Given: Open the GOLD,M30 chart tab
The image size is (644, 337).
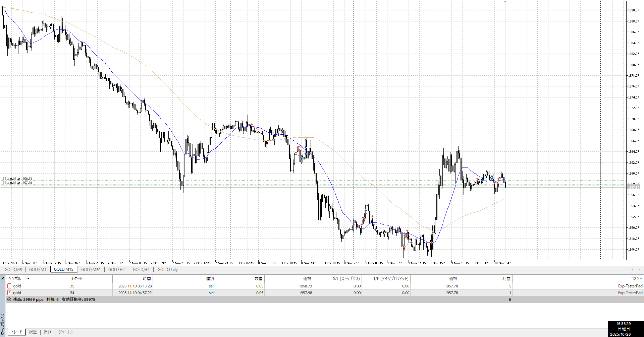Looking at the screenshot, I should click(x=91, y=270).
